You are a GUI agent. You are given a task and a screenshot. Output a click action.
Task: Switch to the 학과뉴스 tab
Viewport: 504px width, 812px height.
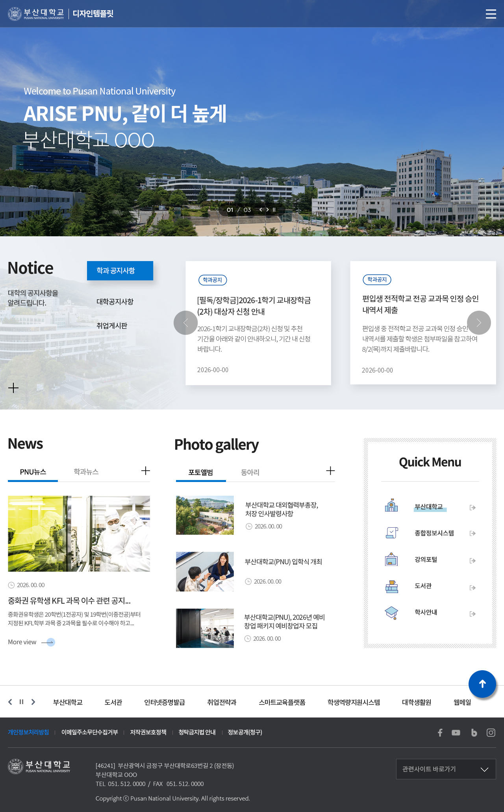pyautogui.click(x=86, y=472)
